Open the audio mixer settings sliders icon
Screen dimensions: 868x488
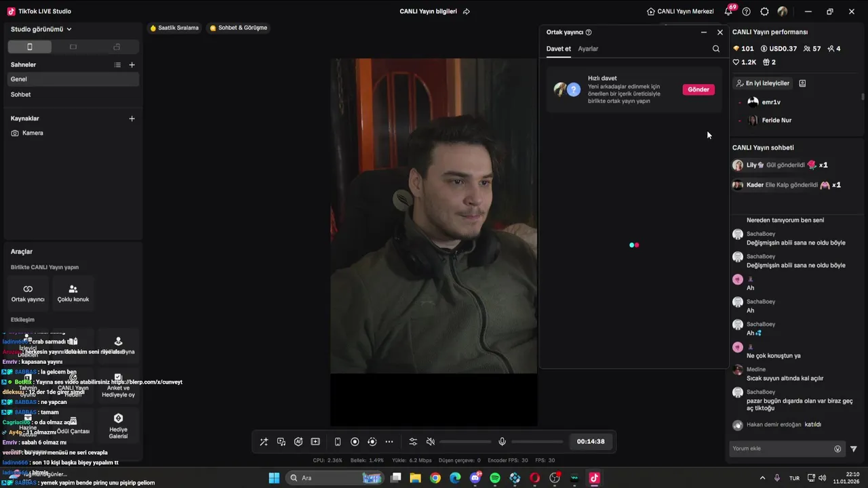tap(413, 442)
